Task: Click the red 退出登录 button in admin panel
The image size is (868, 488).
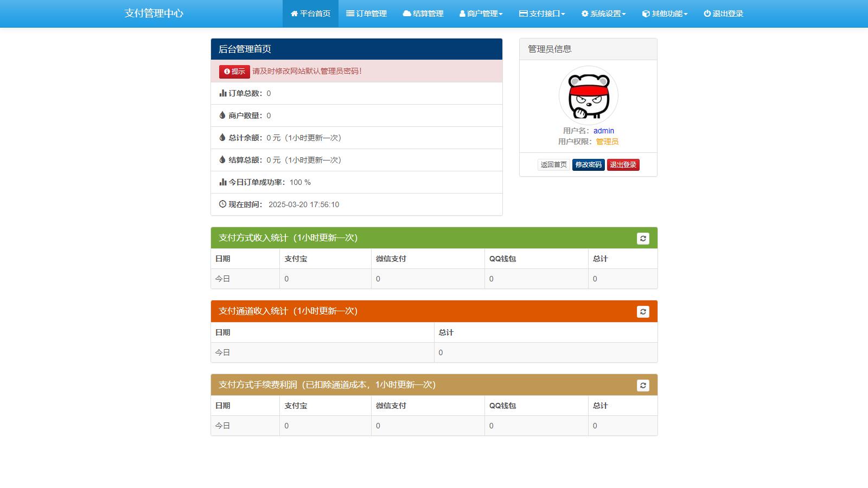Action: (x=623, y=165)
